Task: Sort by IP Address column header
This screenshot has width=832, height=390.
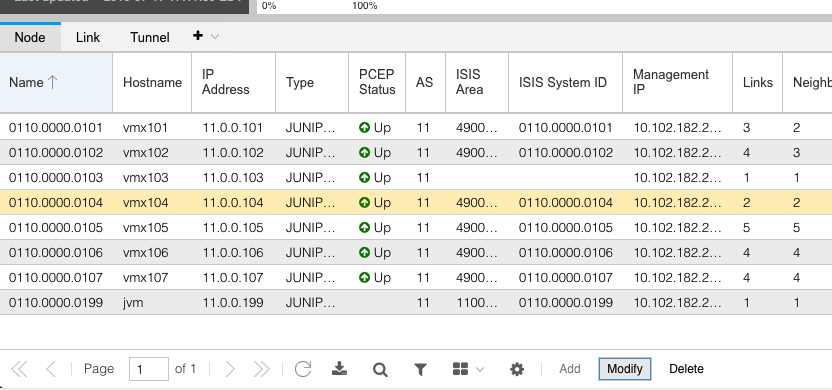Action: pyautogui.click(x=233, y=82)
